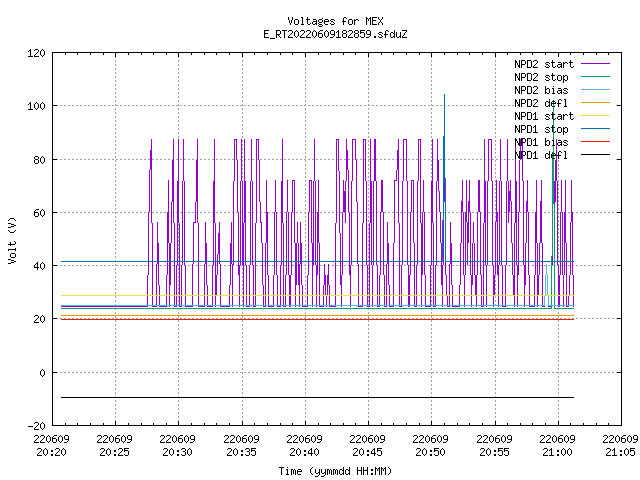Click the 'NPD1 stop' legend label
Image resolution: width=640 pixels, height=480 pixels.
coord(541,129)
